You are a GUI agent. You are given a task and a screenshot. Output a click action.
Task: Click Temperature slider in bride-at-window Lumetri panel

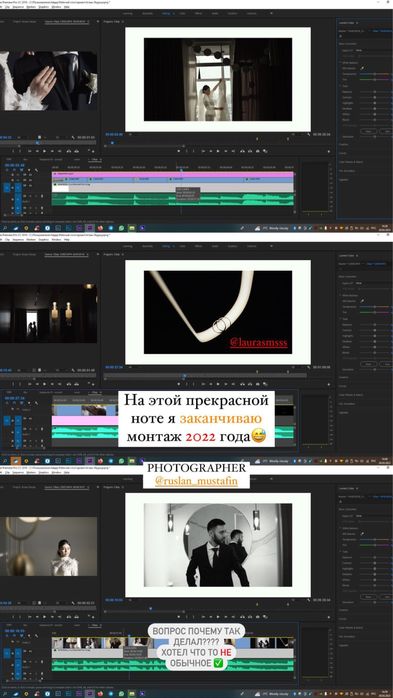pyautogui.click(x=375, y=74)
